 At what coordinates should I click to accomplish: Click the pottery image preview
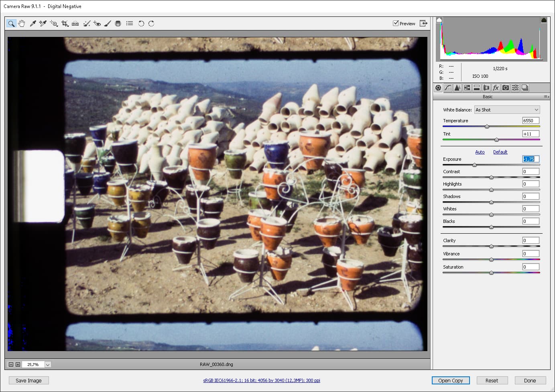click(218, 194)
